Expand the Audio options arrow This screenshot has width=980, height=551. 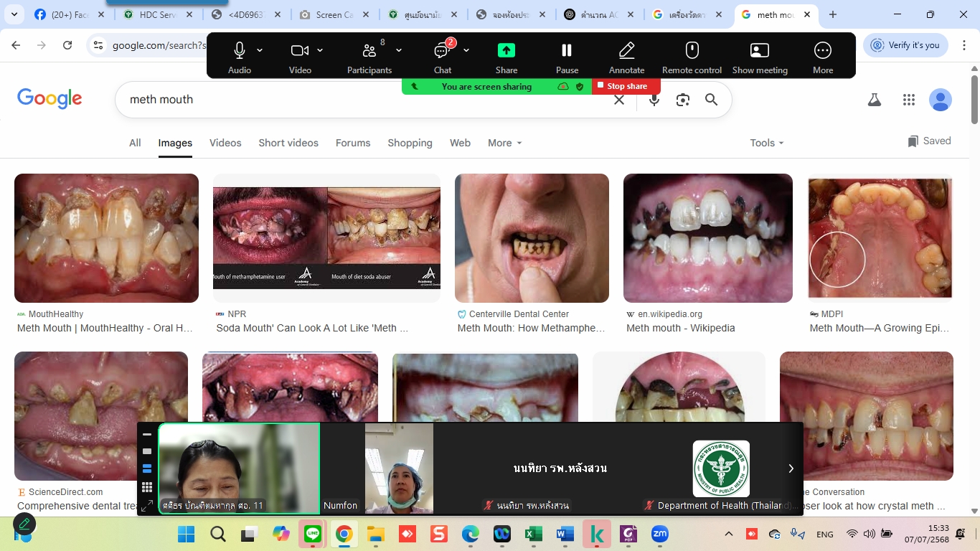(x=260, y=50)
